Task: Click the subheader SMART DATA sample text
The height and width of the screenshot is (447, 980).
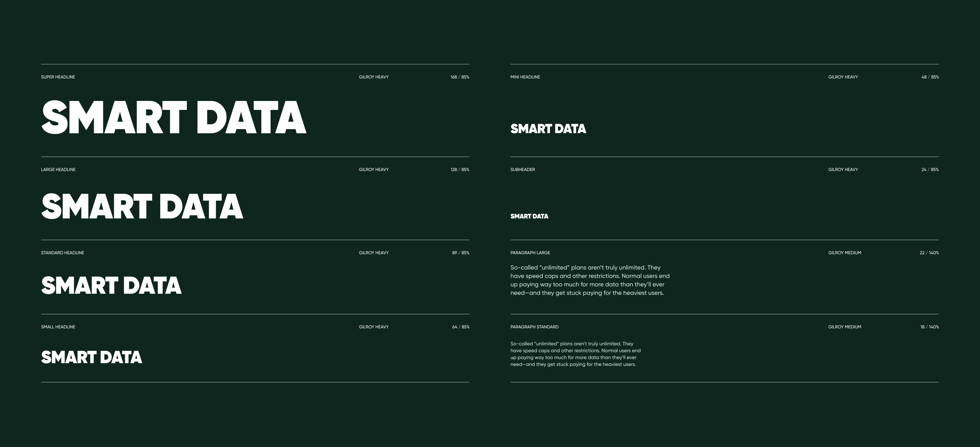Action: 529,216
